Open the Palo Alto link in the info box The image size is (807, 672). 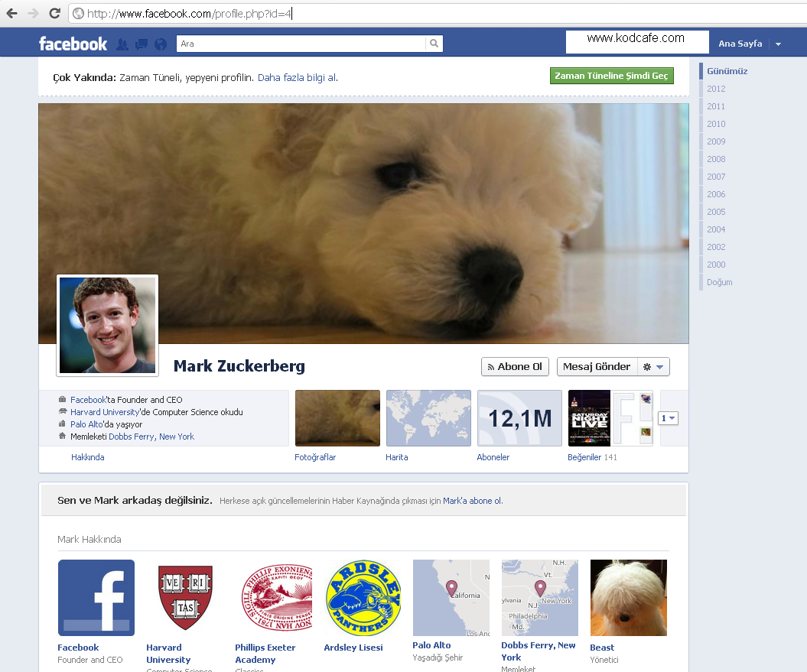(86, 424)
